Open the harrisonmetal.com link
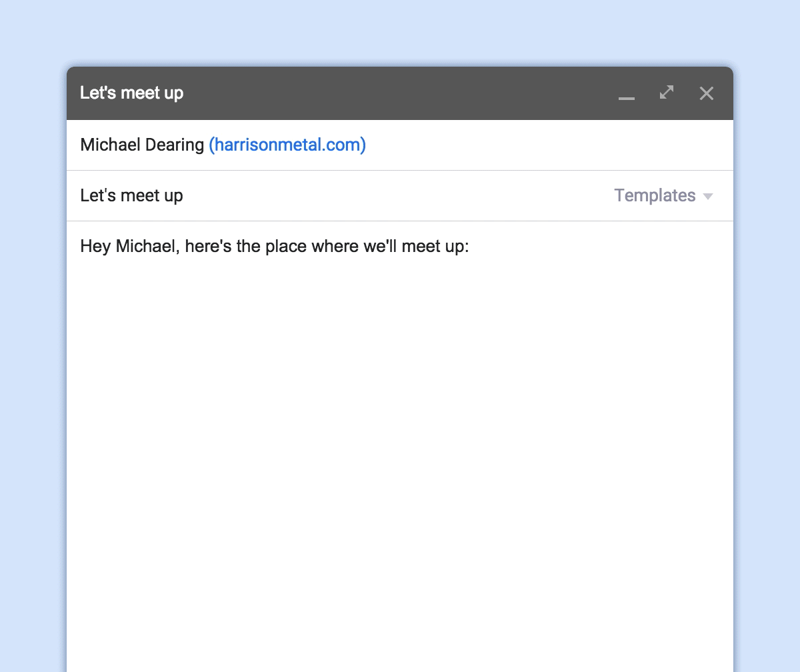The width and height of the screenshot is (800, 672). [287, 145]
